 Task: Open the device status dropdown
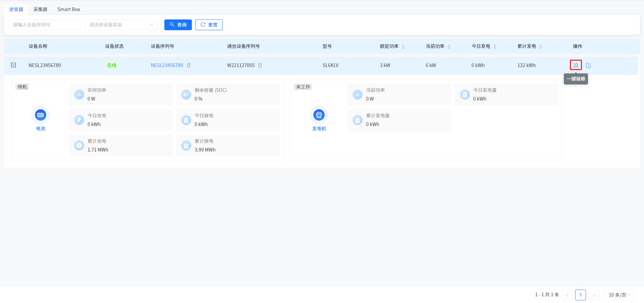121,25
